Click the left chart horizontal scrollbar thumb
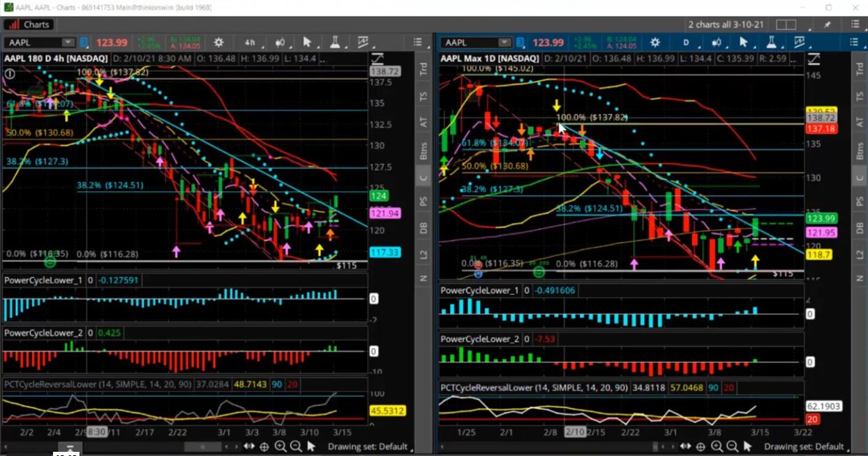Image resolution: width=868 pixels, height=456 pixels. (202, 446)
